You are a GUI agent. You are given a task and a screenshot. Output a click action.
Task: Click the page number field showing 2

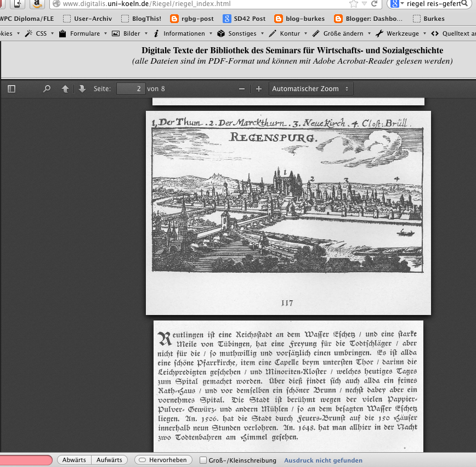pos(131,89)
